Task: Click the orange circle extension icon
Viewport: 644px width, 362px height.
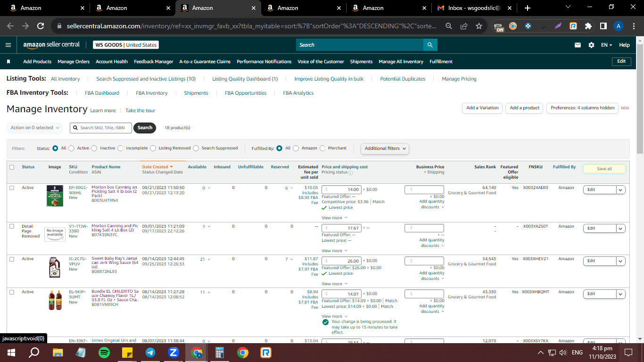Action: coord(513,26)
